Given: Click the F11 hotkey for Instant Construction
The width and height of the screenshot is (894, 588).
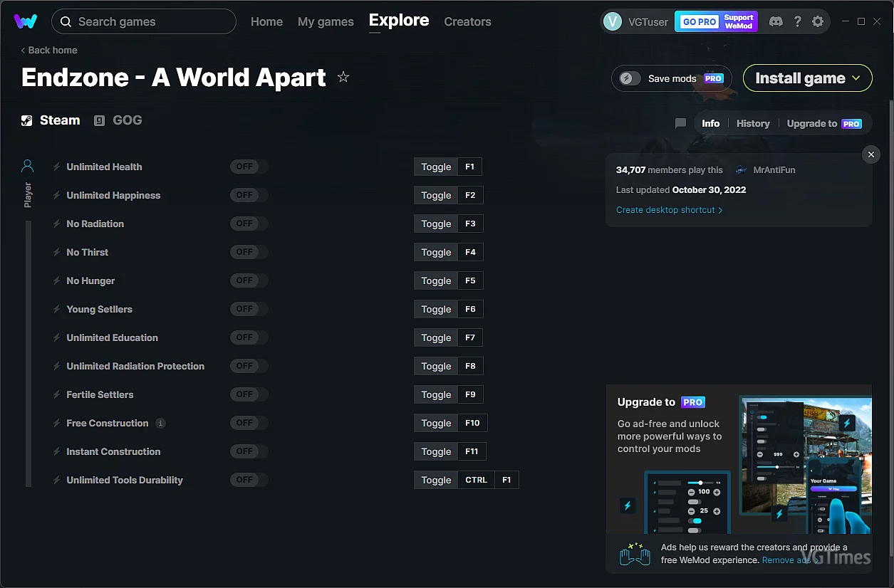Looking at the screenshot, I should (x=472, y=451).
